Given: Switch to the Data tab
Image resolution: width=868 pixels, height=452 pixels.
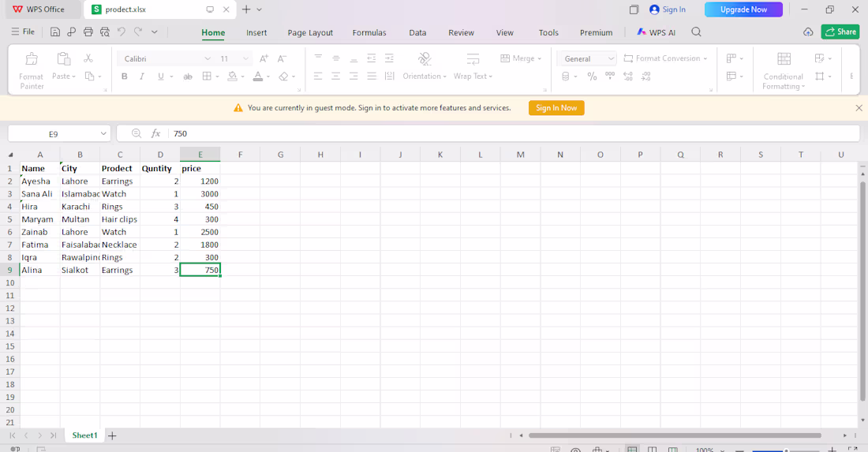Looking at the screenshot, I should coord(417,32).
